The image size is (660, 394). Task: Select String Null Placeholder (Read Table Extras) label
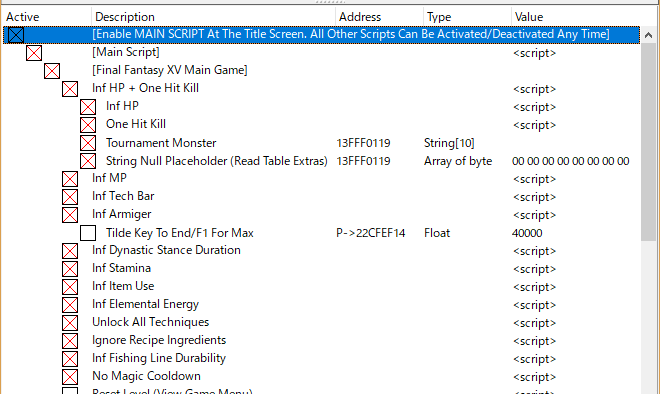(217, 161)
